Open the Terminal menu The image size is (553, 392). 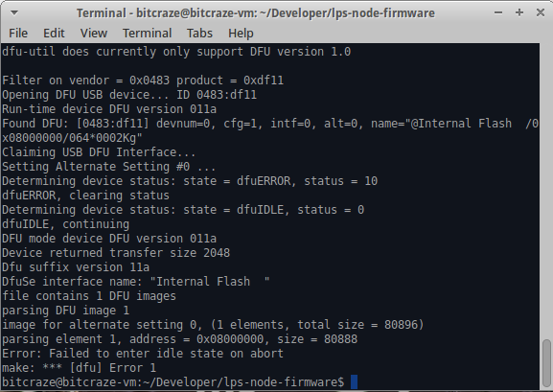[147, 34]
